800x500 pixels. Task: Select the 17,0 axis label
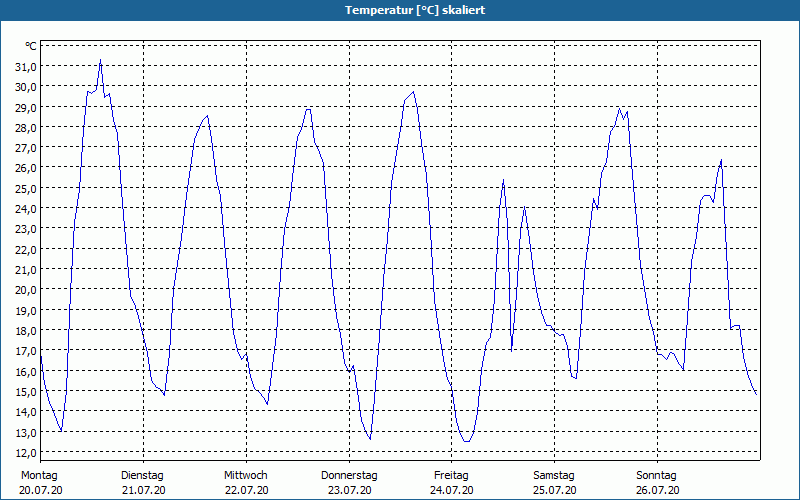(27, 351)
